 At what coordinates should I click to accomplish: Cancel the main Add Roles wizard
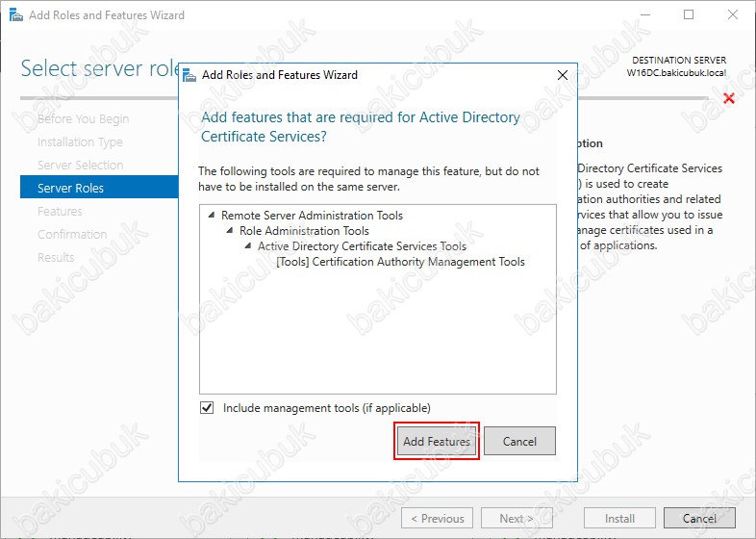699,518
